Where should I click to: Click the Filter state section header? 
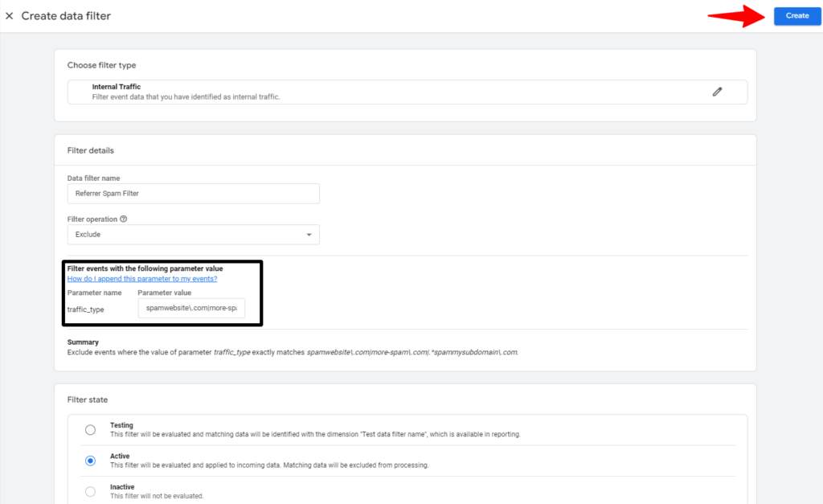(88, 400)
